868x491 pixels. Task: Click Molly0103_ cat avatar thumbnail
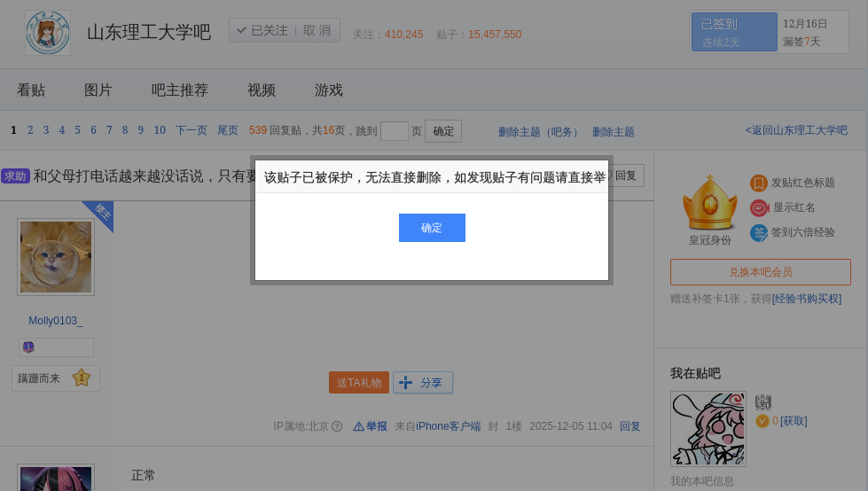pyautogui.click(x=56, y=257)
